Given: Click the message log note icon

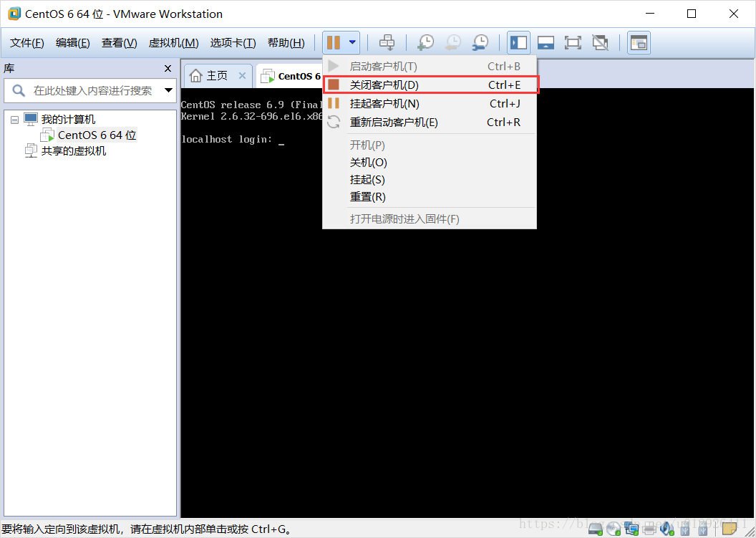Looking at the screenshot, I should click(x=729, y=529).
